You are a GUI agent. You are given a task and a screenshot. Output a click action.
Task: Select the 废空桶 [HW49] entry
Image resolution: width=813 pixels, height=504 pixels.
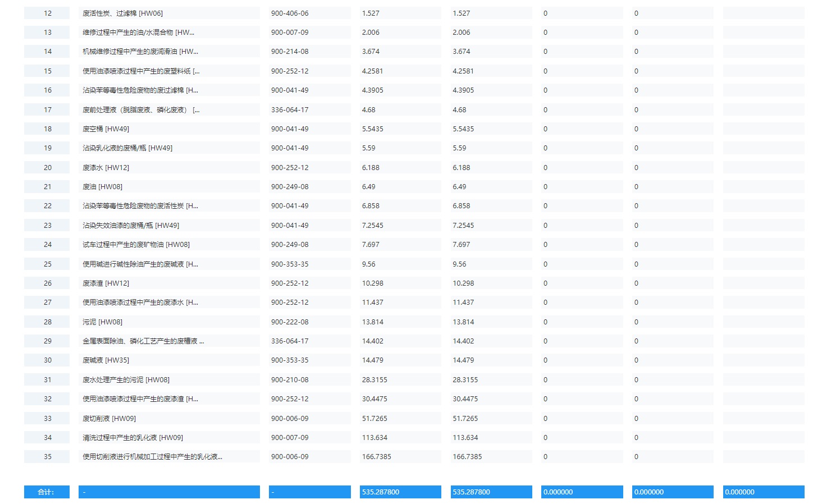[x=106, y=129]
